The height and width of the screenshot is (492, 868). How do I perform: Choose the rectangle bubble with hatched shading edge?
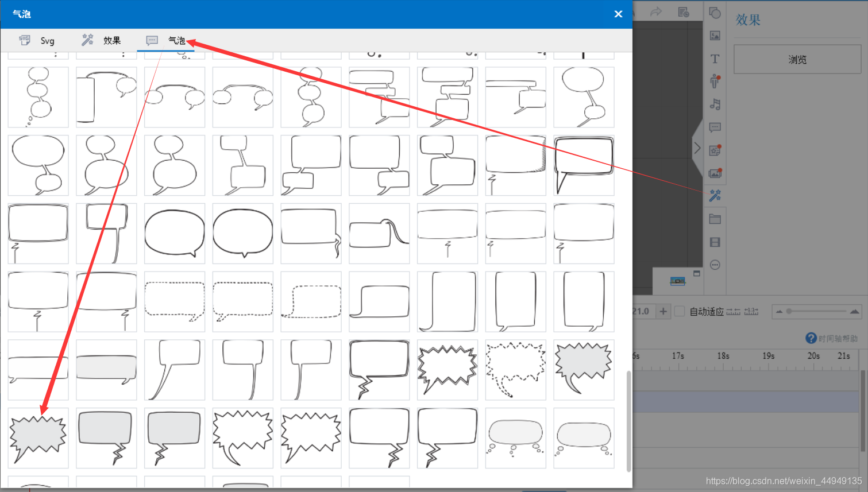[x=515, y=165]
